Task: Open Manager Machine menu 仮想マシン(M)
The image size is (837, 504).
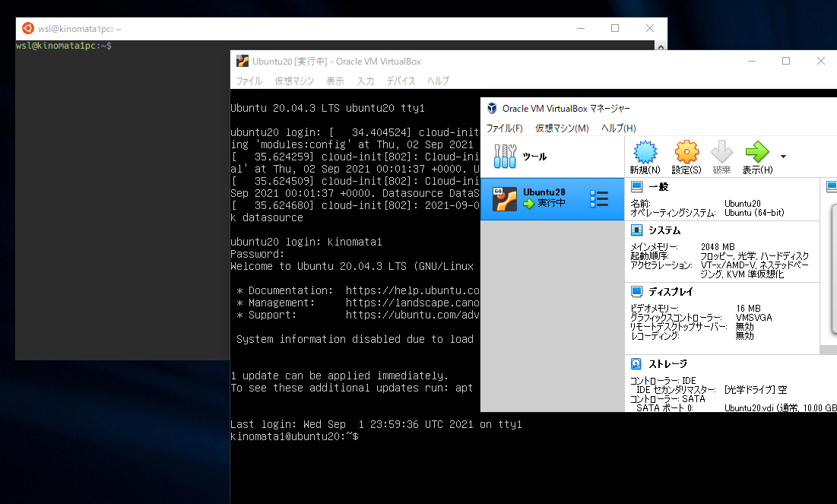Action: (562, 128)
